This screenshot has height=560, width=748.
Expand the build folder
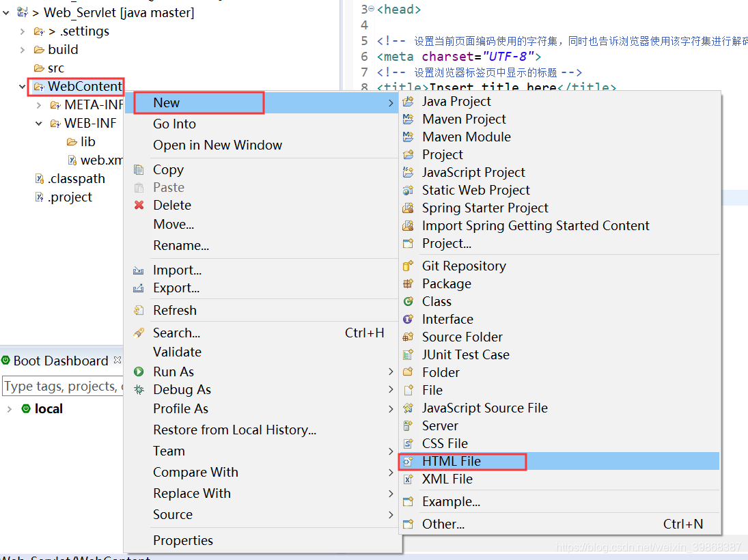point(23,50)
